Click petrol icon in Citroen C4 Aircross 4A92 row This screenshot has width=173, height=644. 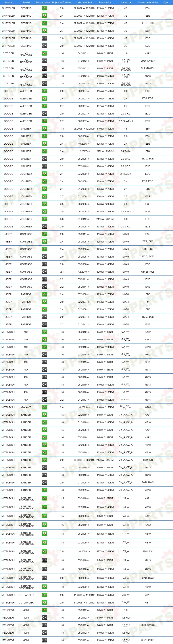coord(44,53)
